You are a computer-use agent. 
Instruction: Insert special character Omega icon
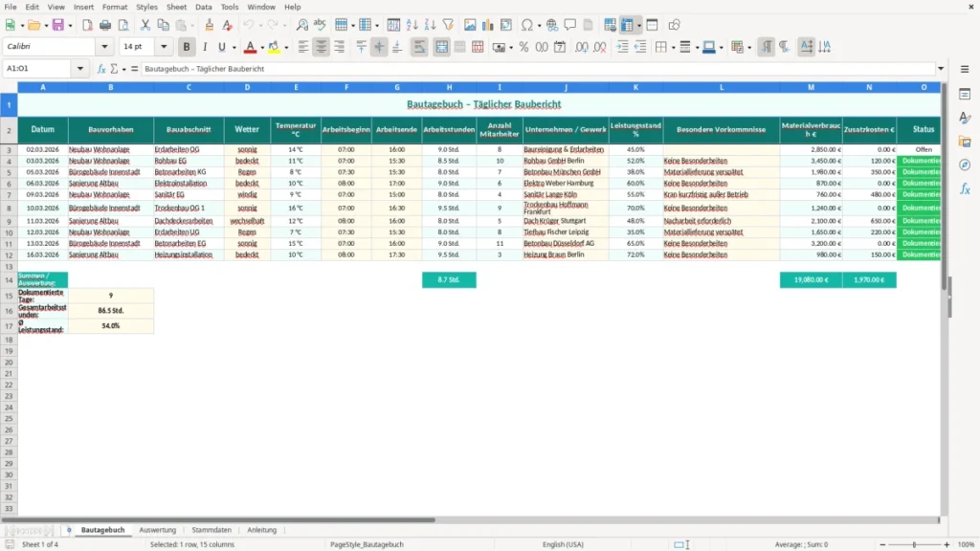click(x=527, y=25)
